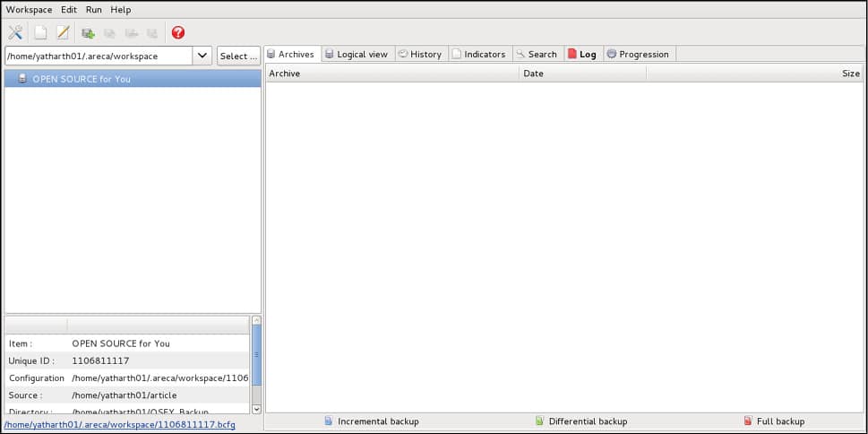Click the Full backup legend icon

[x=747, y=421]
